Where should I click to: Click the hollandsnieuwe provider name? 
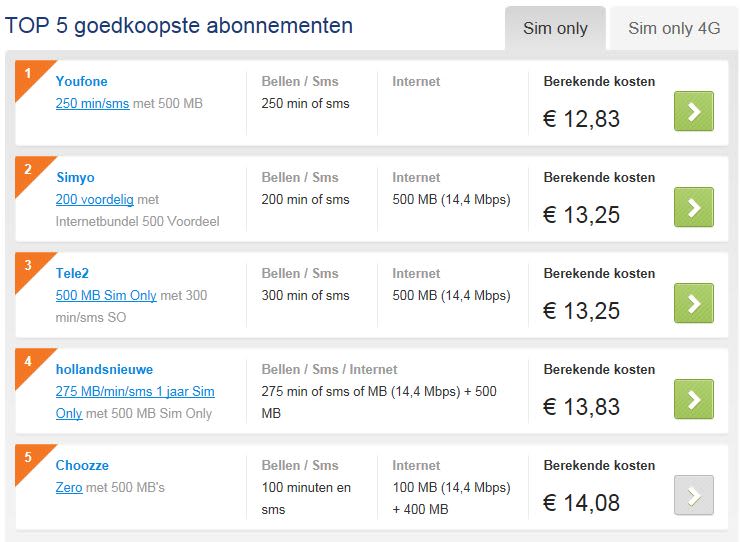[104, 369]
